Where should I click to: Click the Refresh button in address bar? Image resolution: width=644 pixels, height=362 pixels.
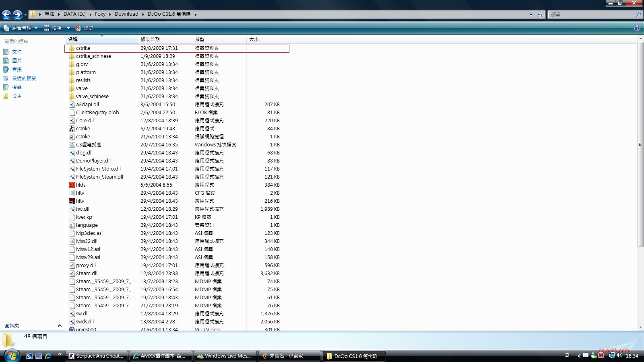coord(540,14)
